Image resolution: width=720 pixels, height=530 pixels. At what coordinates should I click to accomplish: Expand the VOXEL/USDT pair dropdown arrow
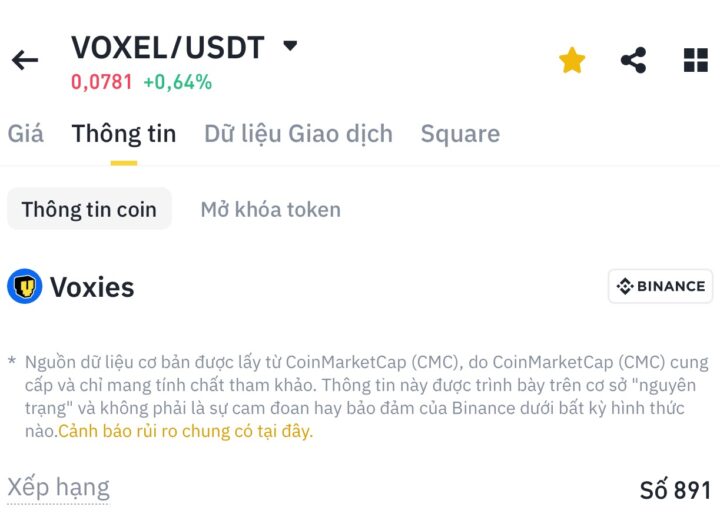coord(290,45)
